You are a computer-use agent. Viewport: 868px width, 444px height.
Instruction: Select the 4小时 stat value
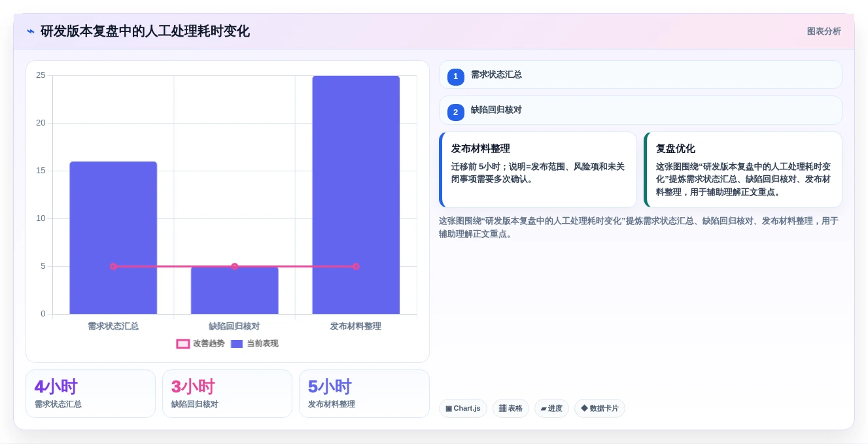click(56, 386)
